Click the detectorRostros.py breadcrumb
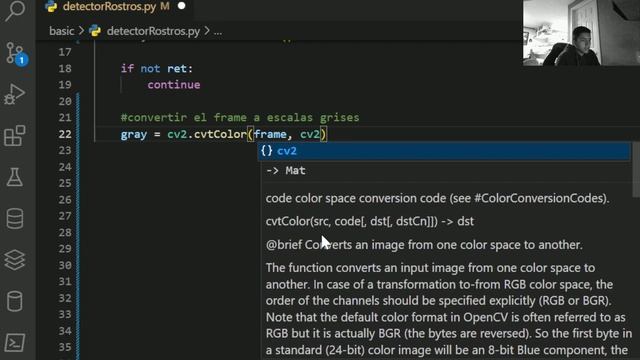Image resolution: width=640 pixels, height=360 pixels. [153, 31]
